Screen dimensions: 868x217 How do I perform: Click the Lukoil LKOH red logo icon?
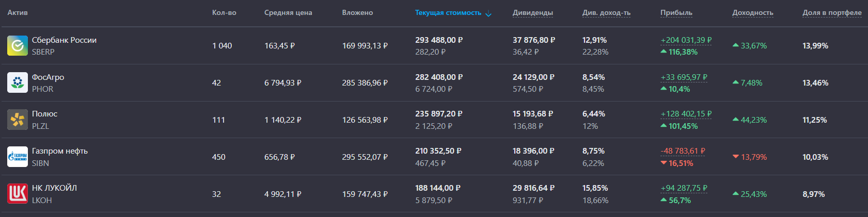point(18,194)
